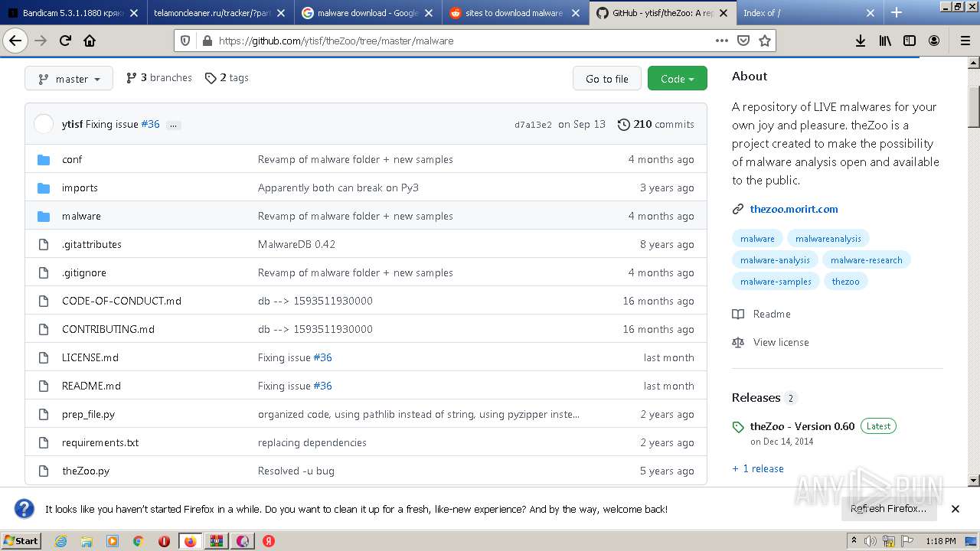Open the malware folder
Image resolution: width=980 pixels, height=551 pixels.
[81, 216]
